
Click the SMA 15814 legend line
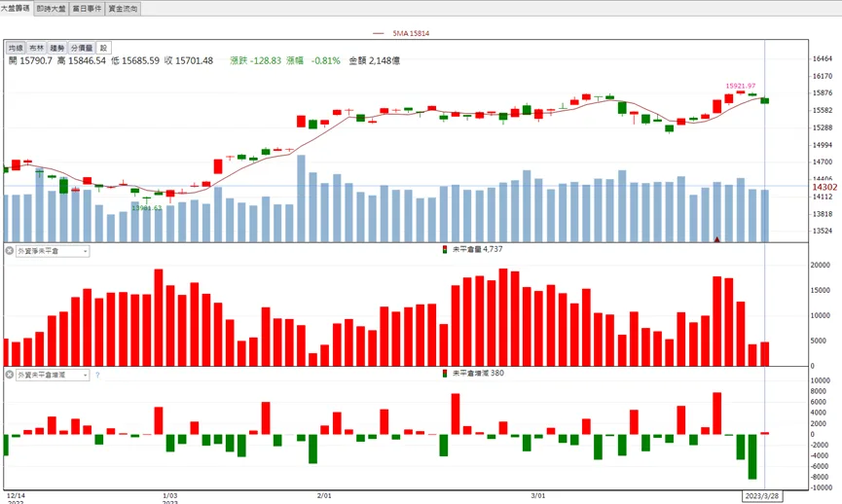[x=379, y=33]
